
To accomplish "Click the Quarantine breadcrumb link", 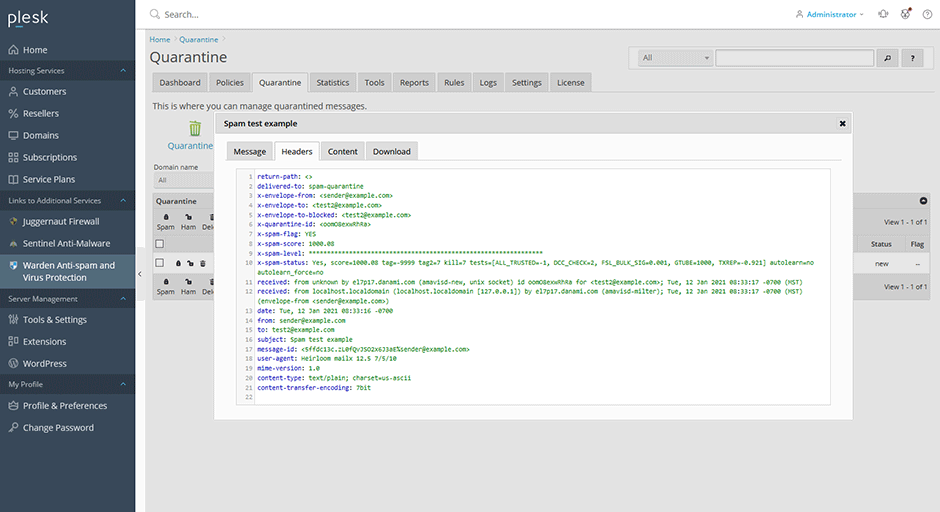I will (x=198, y=40).
